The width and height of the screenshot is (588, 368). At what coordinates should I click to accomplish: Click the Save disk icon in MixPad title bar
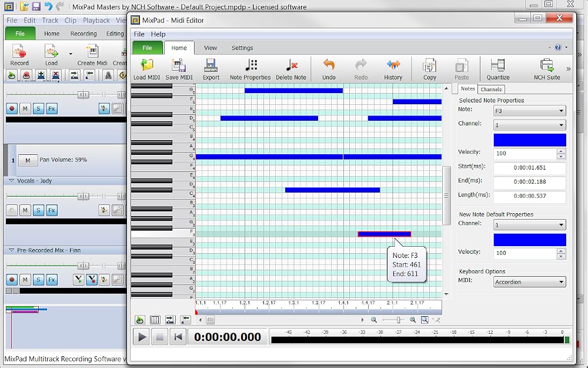pyautogui.click(x=36, y=6)
